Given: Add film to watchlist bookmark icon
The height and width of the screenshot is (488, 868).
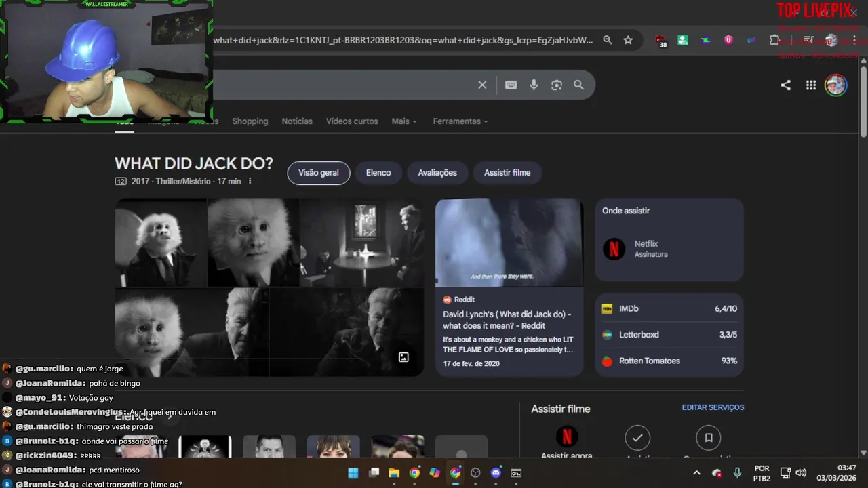Looking at the screenshot, I should [x=708, y=438].
